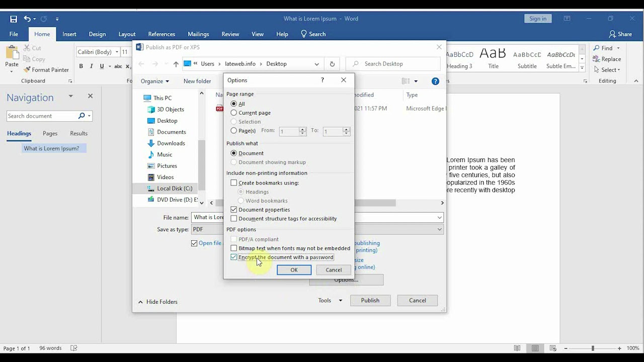Click OK in Options dialog

pos(294,270)
